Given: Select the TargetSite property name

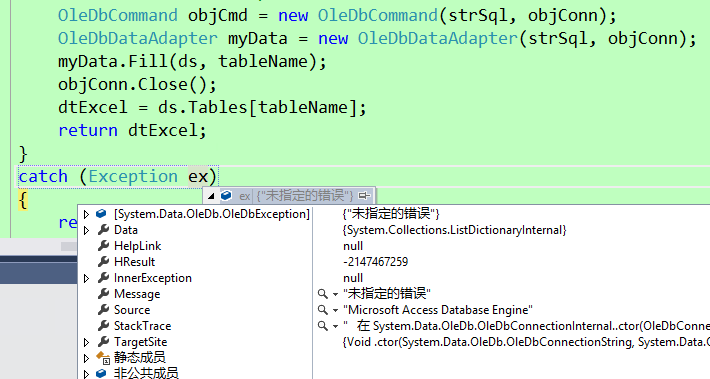Looking at the screenshot, I should click(140, 342).
